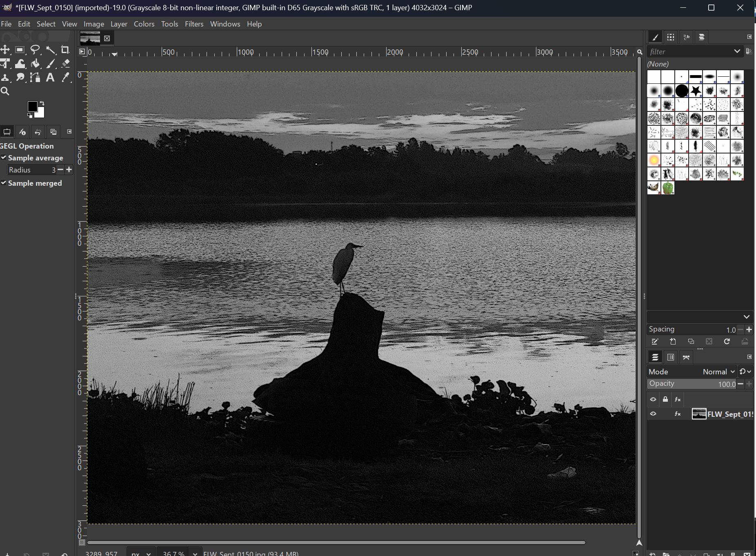Uncheck the Sample merged option
This screenshot has height=556, width=756.
coord(4,183)
